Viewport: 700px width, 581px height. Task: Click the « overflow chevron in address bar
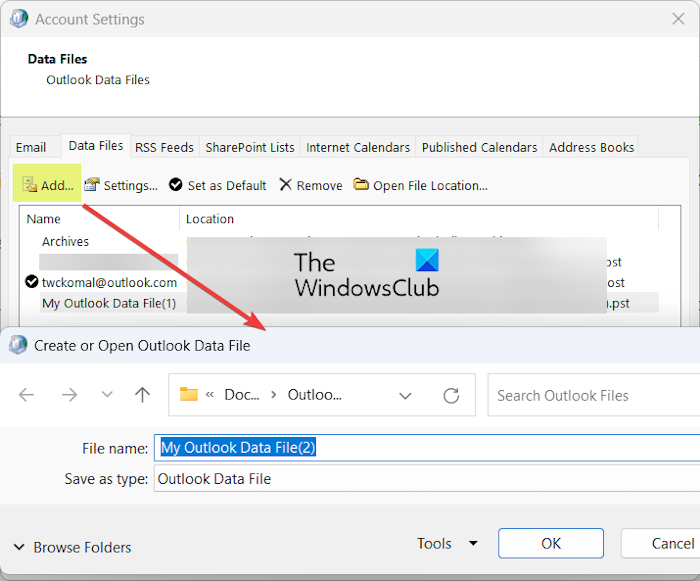(210, 395)
